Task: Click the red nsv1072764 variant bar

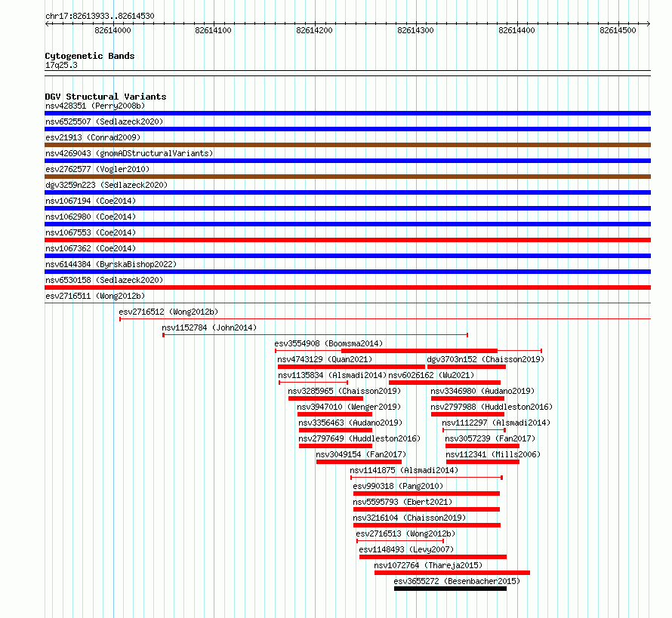Action: click(452, 573)
